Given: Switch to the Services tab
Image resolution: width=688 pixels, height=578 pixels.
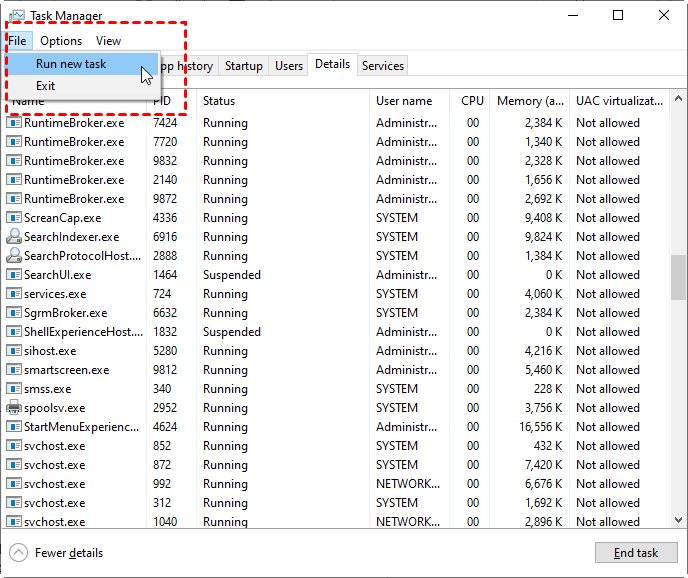Looking at the screenshot, I should click(383, 66).
